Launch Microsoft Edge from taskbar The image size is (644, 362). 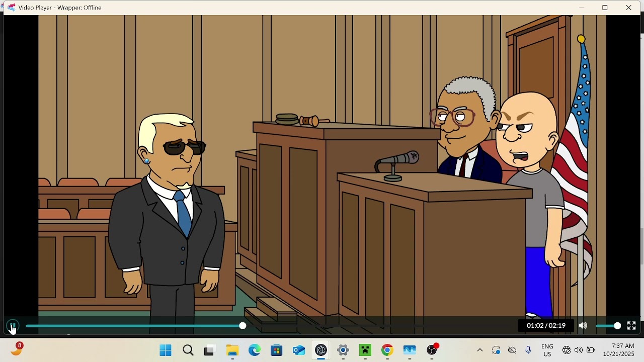[x=254, y=350]
